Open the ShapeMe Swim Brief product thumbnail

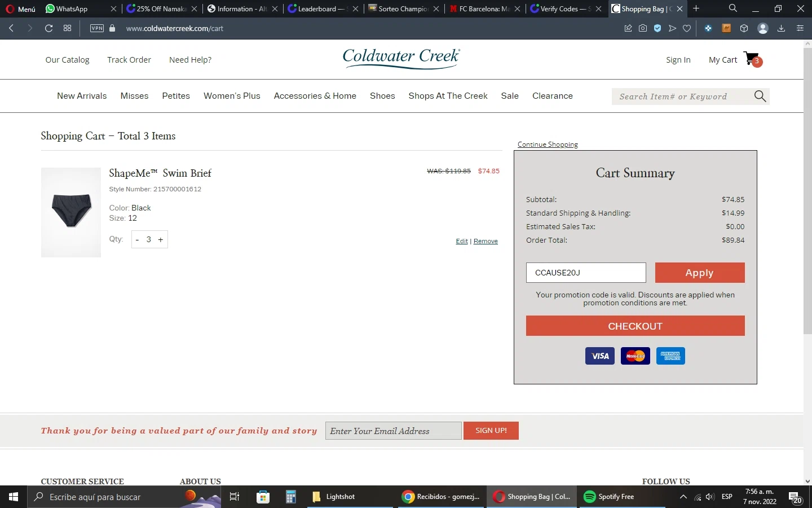[71, 212]
